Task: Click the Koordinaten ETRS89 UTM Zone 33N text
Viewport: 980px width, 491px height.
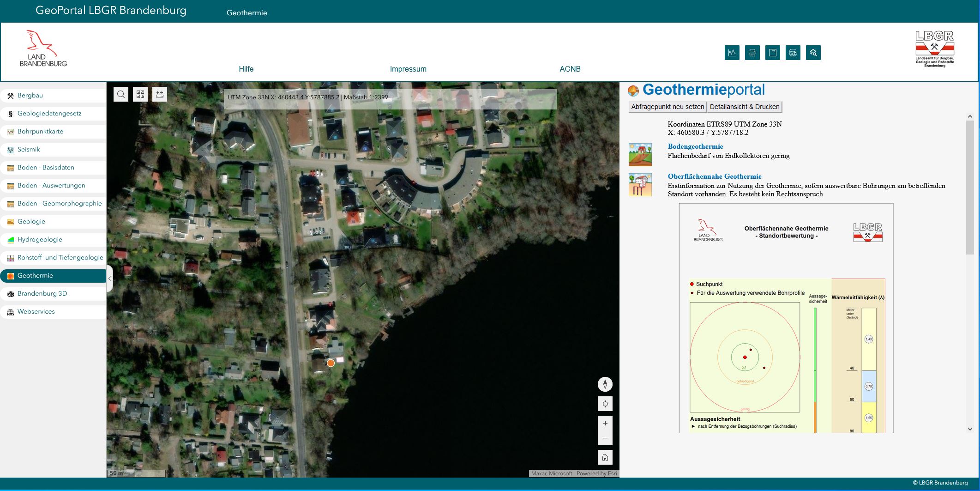Action: 725,124
